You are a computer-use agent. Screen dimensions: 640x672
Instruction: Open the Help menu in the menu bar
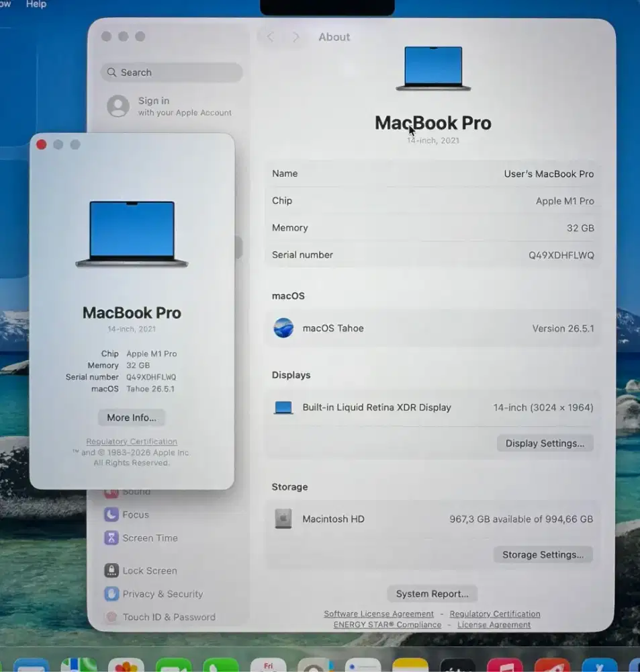(36, 4)
